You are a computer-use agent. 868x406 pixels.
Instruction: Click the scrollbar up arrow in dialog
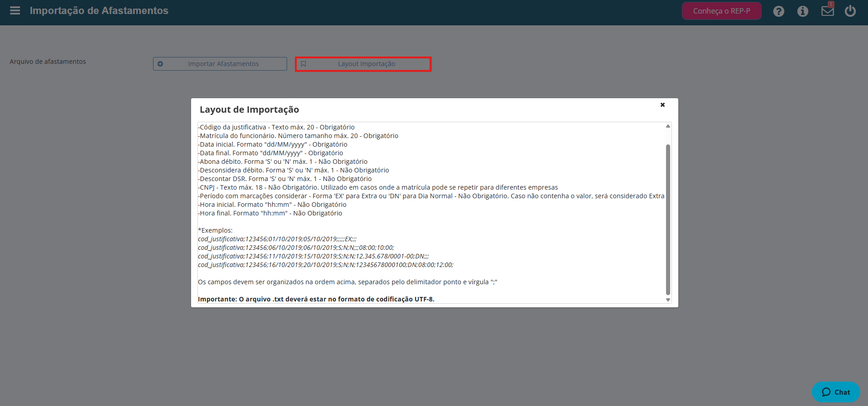[x=668, y=126]
